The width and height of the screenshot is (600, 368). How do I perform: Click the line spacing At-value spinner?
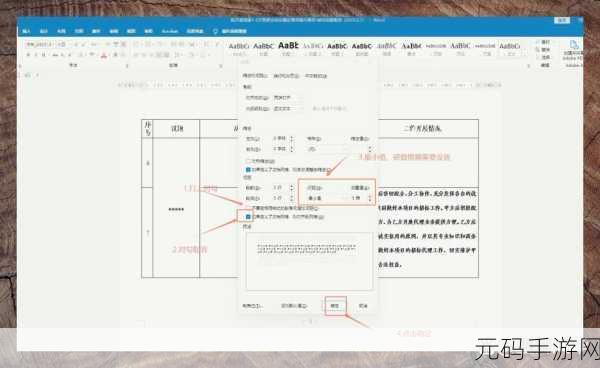click(x=370, y=198)
